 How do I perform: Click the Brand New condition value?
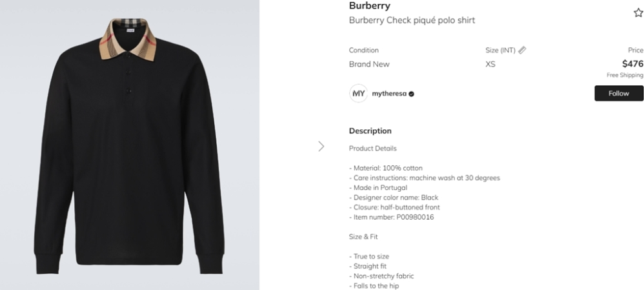[369, 64]
